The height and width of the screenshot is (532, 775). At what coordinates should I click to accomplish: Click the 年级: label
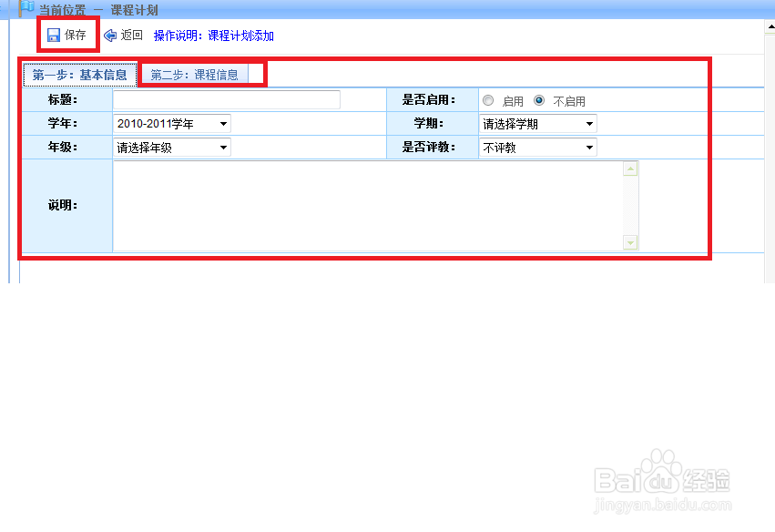point(63,148)
